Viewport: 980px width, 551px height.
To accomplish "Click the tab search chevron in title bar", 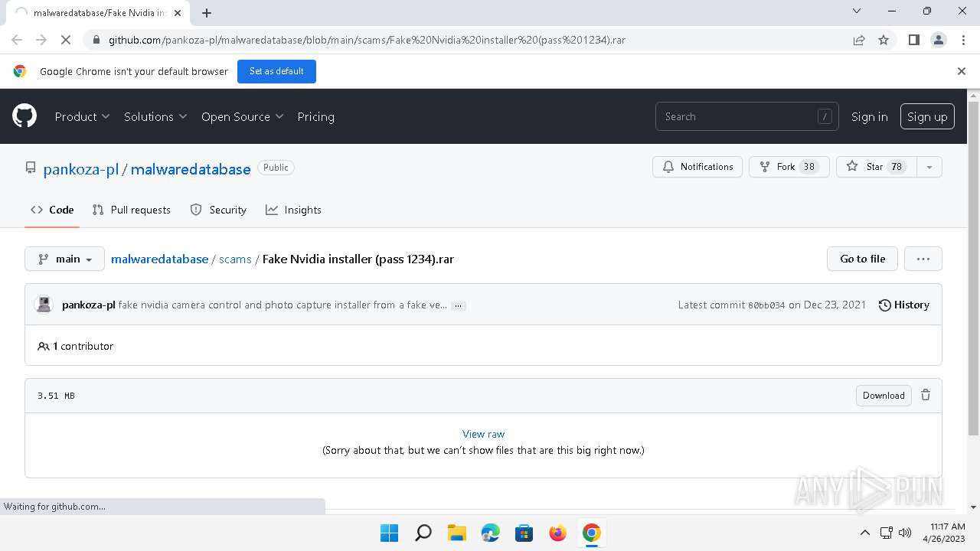I will coord(857,11).
